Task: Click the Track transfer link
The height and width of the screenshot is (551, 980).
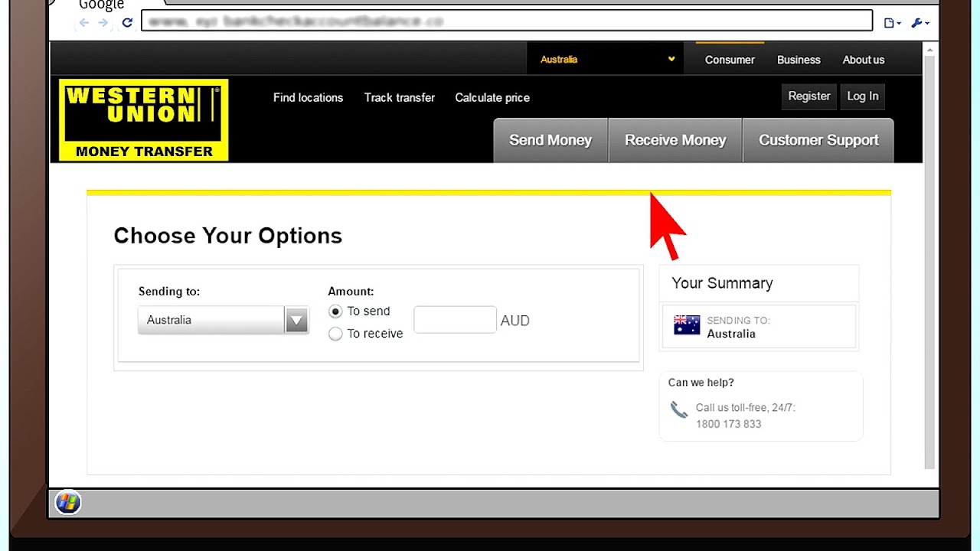Action: pyautogui.click(x=400, y=97)
